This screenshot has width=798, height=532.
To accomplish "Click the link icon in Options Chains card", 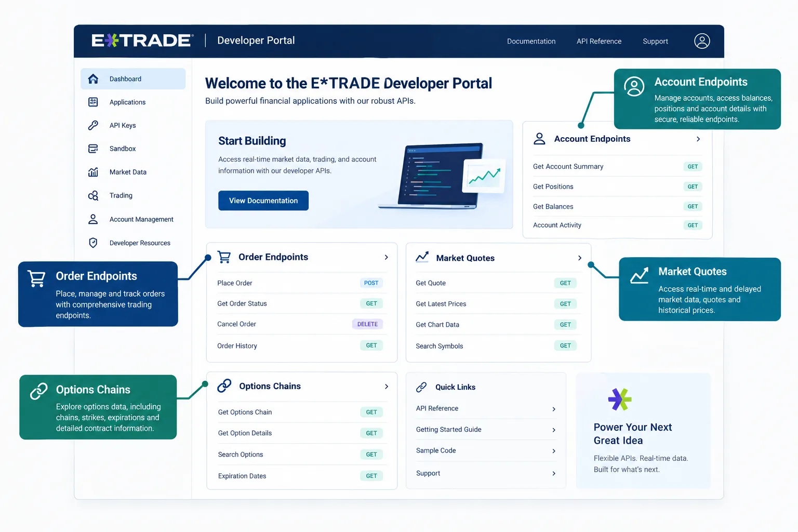I will point(224,385).
